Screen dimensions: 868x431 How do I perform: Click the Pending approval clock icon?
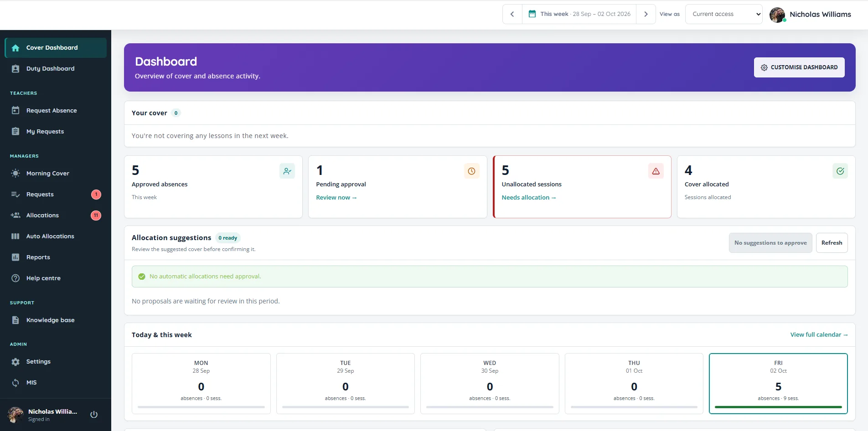click(472, 171)
